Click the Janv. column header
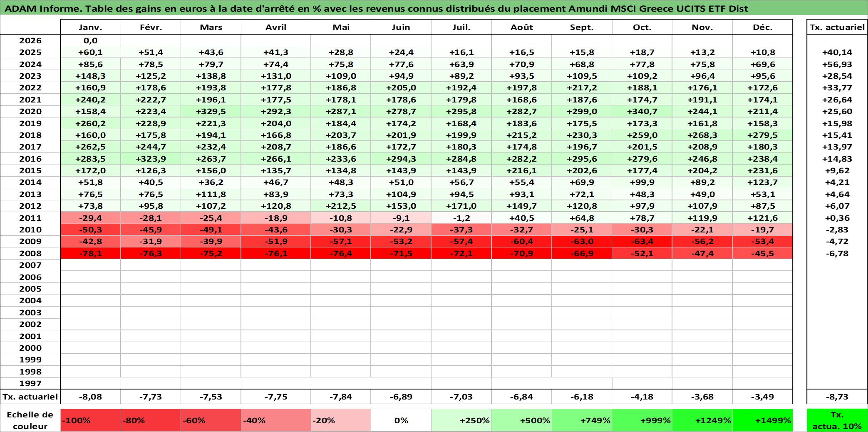868x432 pixels. (x=90, y=27)
